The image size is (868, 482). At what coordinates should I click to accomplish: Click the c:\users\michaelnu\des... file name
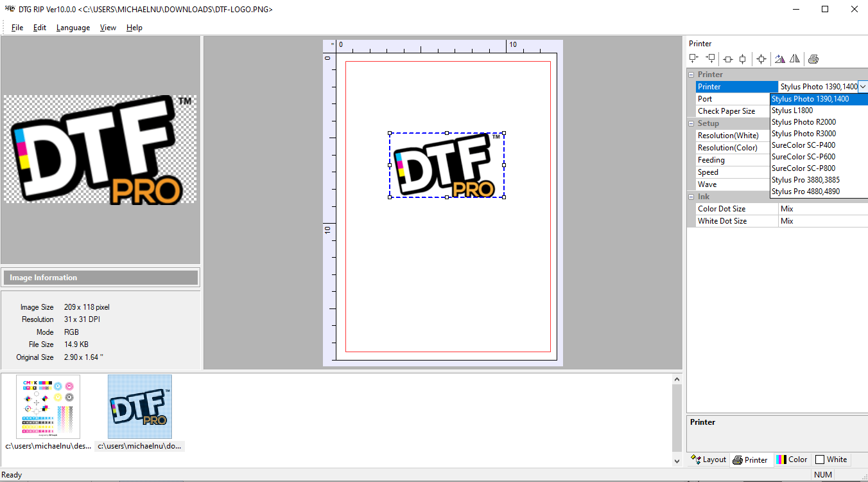(x=48, y=446)
